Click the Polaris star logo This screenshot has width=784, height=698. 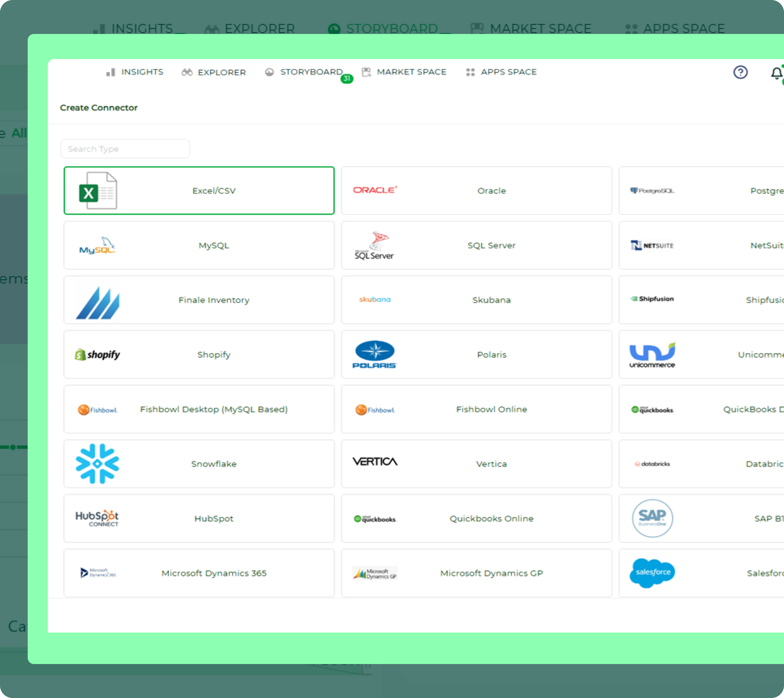[x=375, y=354]
